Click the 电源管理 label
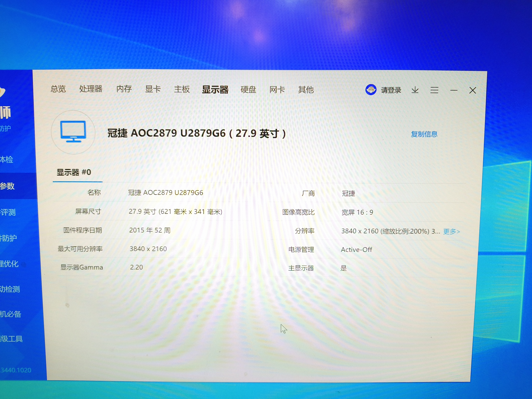Image resolution: width=532 pixels, height=399 pixels. (301, 250)
